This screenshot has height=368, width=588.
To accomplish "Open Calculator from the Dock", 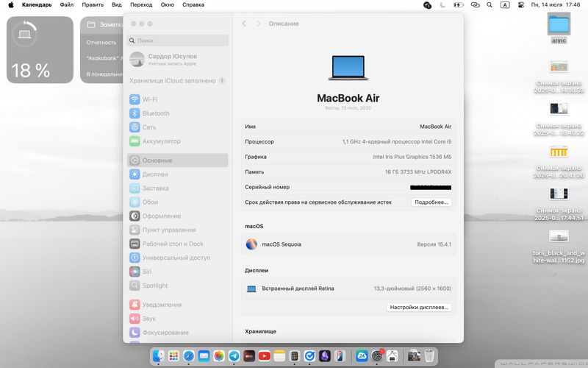I will tap(295, 355).
